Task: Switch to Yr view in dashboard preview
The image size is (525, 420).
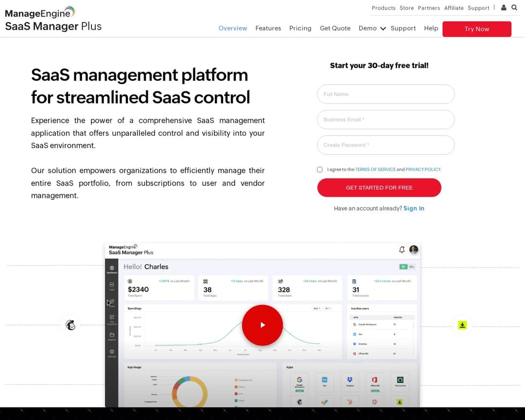Action: click(x=403, y=267)
